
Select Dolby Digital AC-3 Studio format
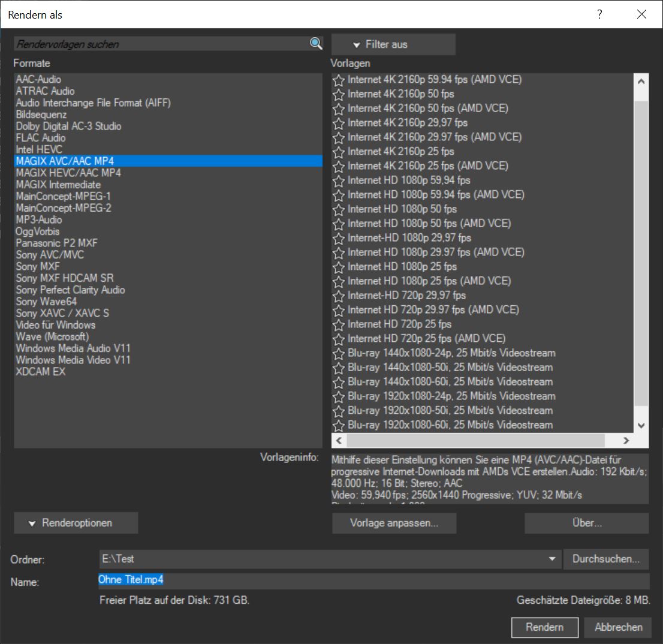pyautogui.click(x=168, y=126)
